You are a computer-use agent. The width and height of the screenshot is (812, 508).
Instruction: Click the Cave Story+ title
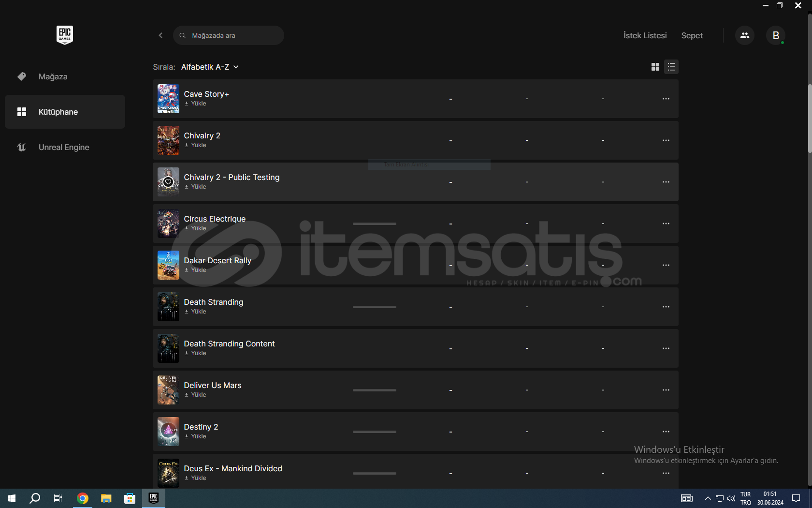coord(206,94)
